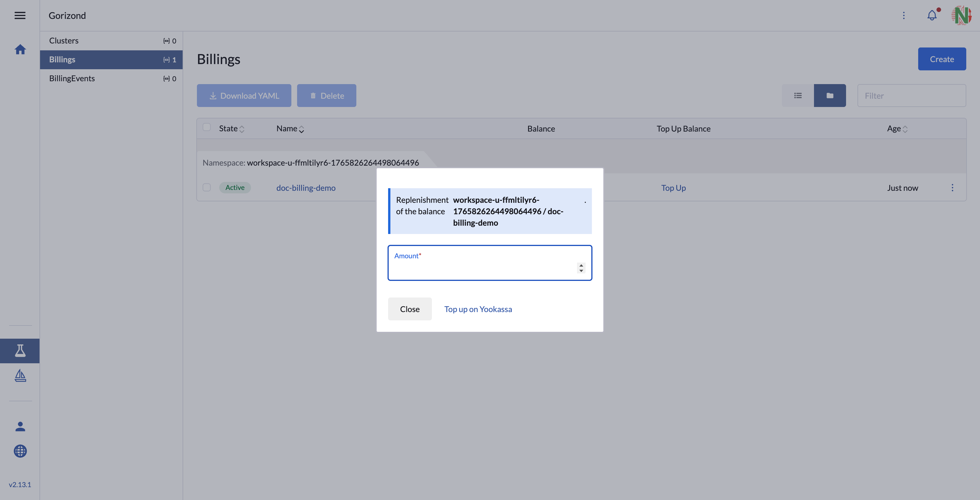Click inside the Filter search field
This screenshot has height=500, width=980.
click(x=912, y=96)
